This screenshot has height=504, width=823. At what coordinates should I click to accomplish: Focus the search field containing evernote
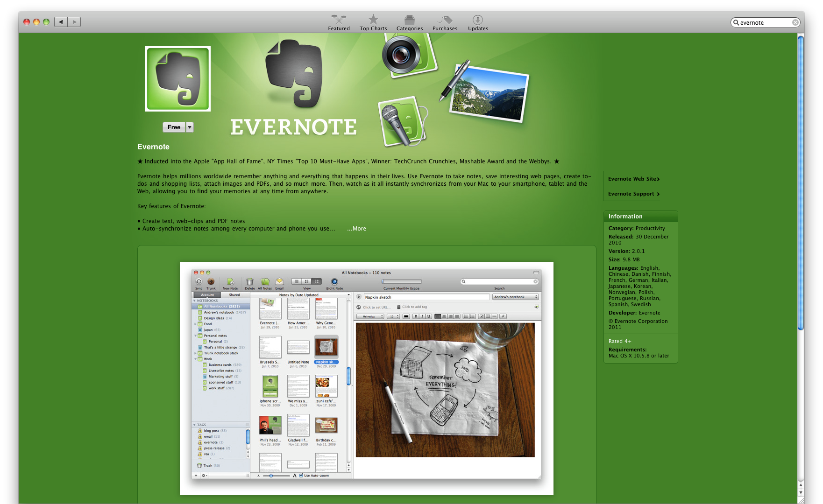coord(765,22)
